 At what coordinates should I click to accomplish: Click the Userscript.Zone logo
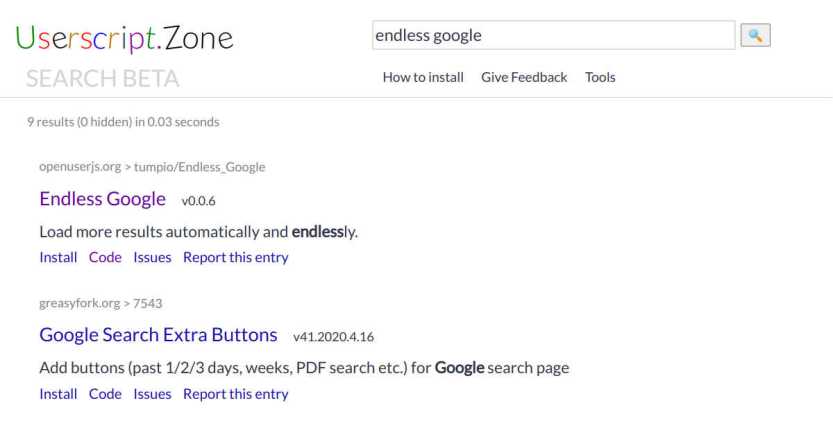[x=124, y=38]
